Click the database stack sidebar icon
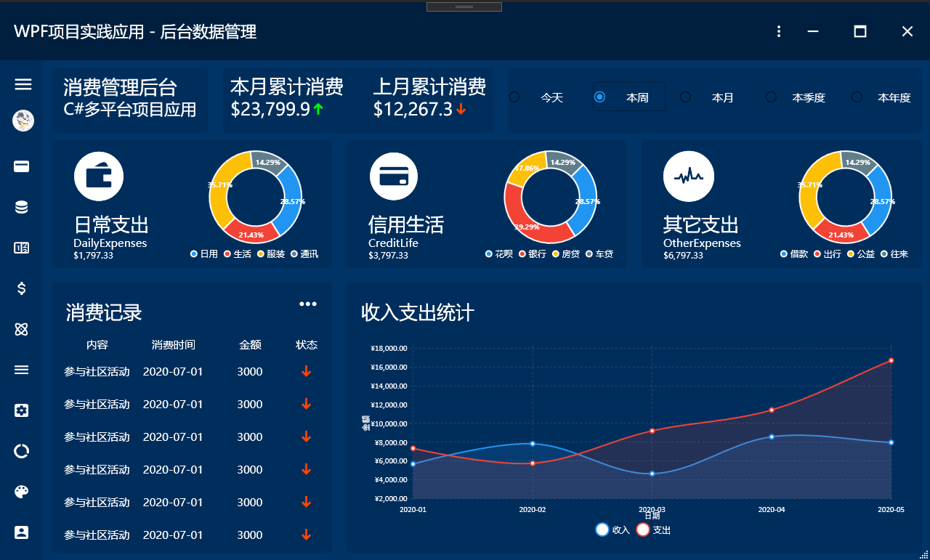The height and width of the screenshot is (560, 930). [x=22, y=208]
